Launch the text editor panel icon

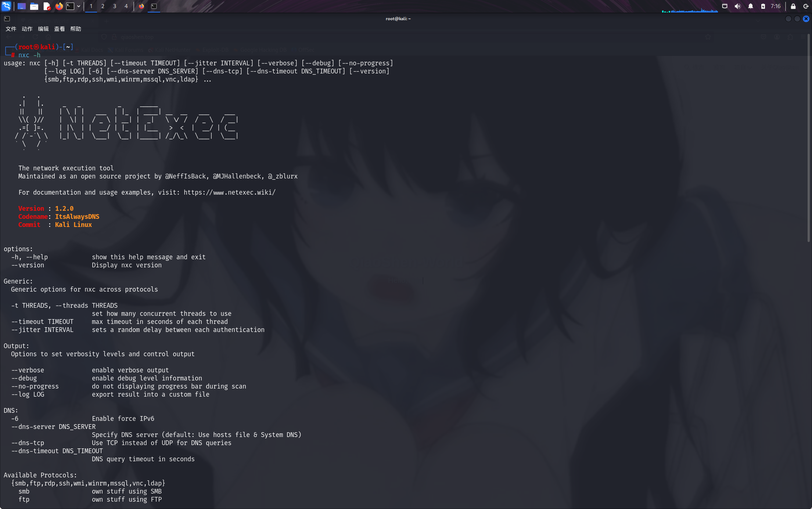[x=47, y=6]
